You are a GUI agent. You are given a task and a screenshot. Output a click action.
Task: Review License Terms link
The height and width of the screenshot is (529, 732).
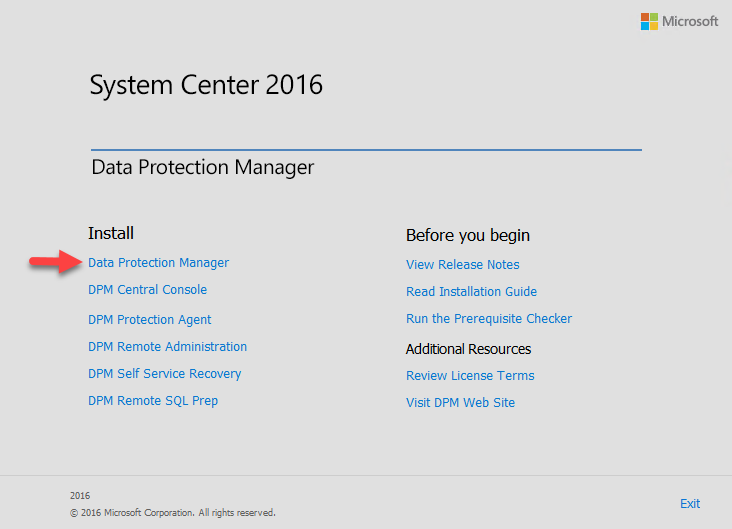click(x=470, y=376)
